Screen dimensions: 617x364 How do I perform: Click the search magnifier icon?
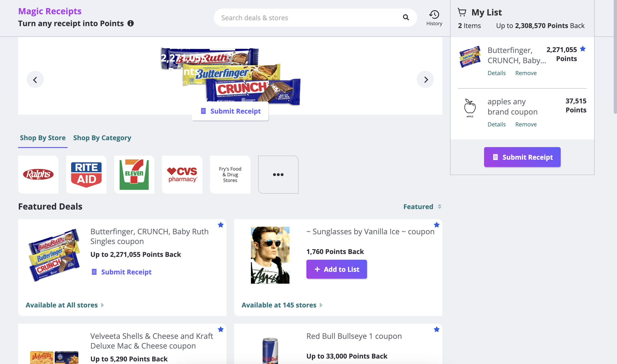pyautogui.click(x=406, y=17)
